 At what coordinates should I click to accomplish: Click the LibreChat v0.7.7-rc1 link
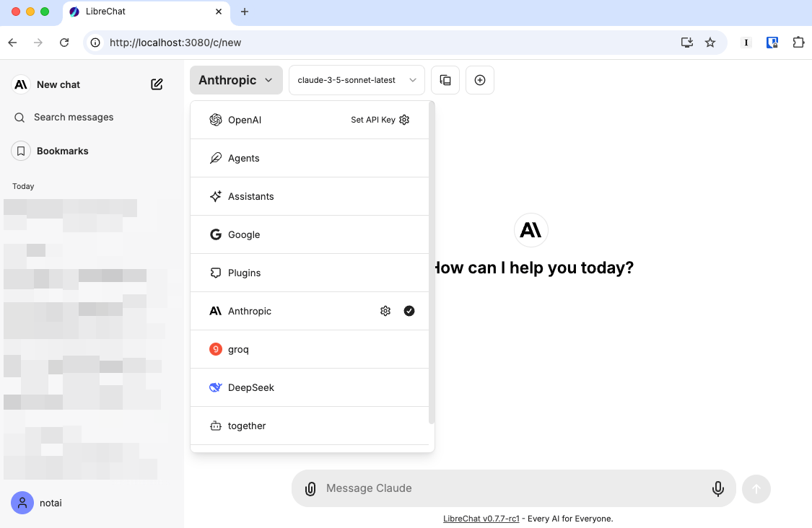click(x=481, y=519)
